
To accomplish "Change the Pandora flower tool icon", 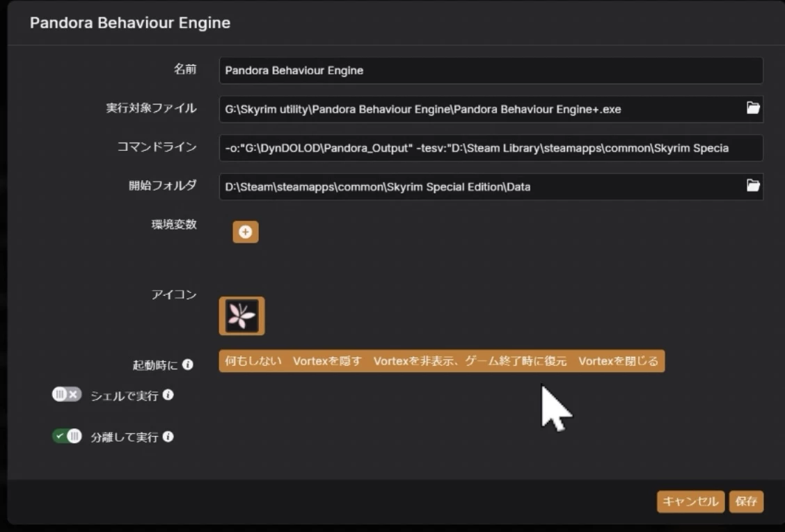I will pyautogui.click(x=241, y=316).
